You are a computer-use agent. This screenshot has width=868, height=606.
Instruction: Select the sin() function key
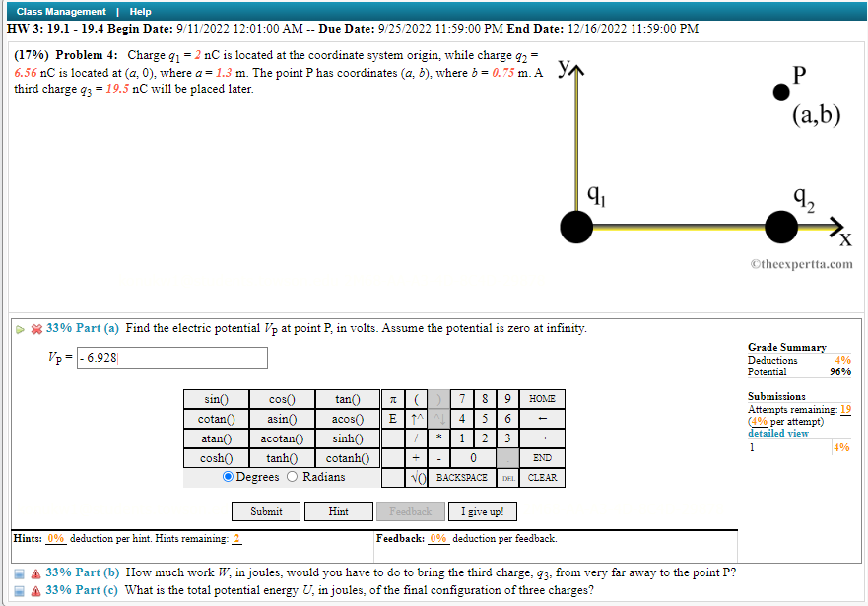[216, 399]
